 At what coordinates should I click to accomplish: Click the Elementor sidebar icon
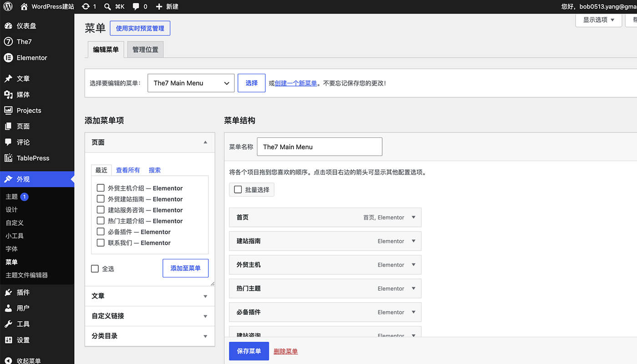click(8, 58)
